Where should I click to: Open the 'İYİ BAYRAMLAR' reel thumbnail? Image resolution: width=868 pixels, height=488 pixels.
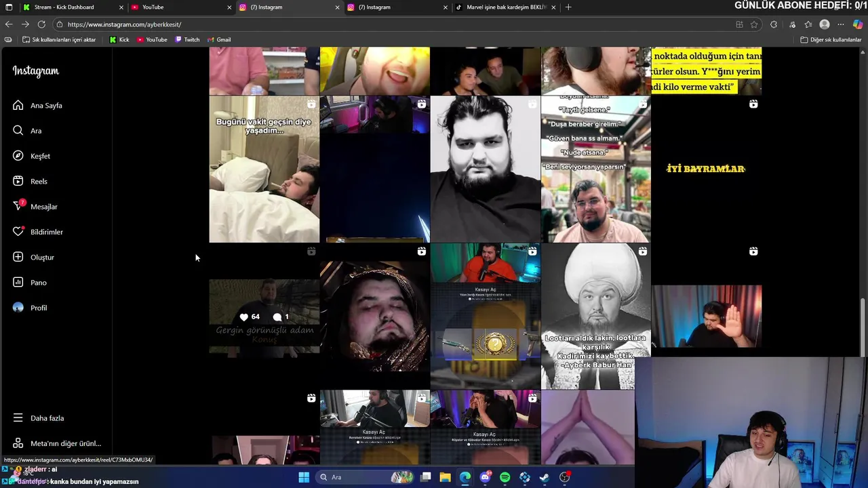click(706, 169)
